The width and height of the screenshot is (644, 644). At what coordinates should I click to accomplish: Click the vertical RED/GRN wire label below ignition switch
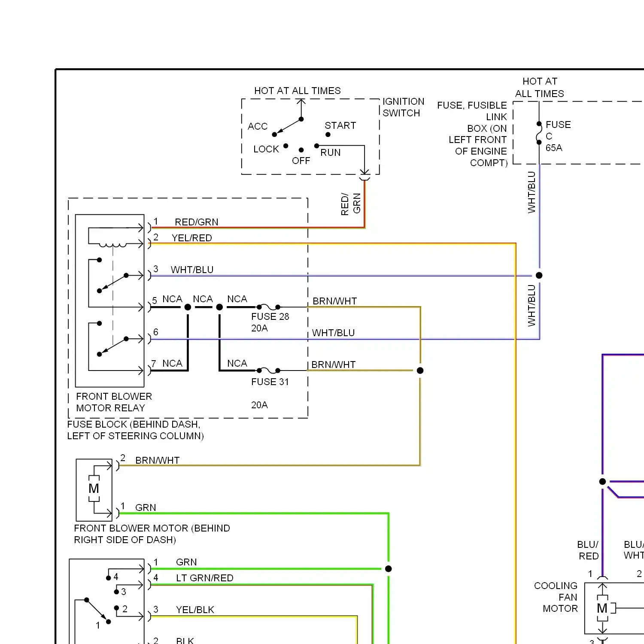click(351, 204)
